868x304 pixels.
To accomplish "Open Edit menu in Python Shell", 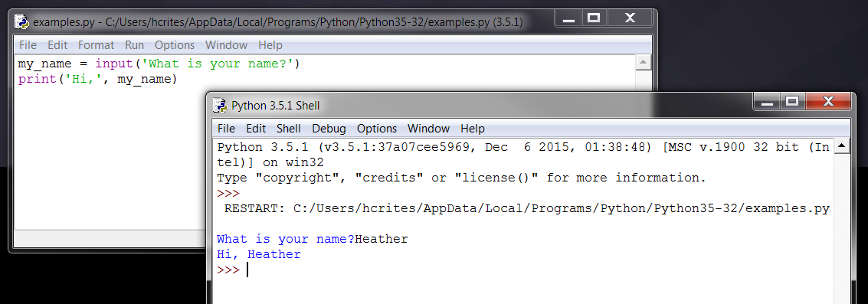I will pyautogui.click(x=256, y=129).
